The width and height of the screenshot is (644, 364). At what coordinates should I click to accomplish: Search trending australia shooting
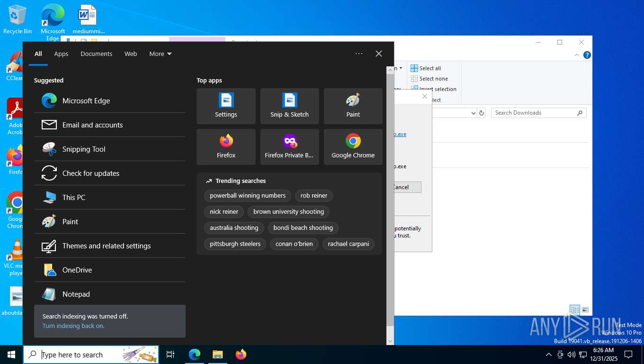234,227
